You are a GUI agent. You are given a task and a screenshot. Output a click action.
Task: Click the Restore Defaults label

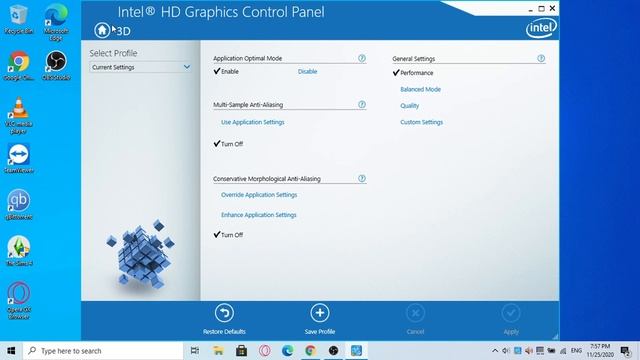(224, 331)
